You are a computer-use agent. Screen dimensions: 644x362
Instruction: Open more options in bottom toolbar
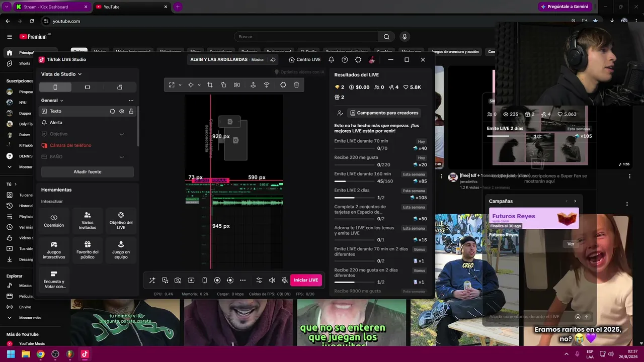click(x=243, y=280)
